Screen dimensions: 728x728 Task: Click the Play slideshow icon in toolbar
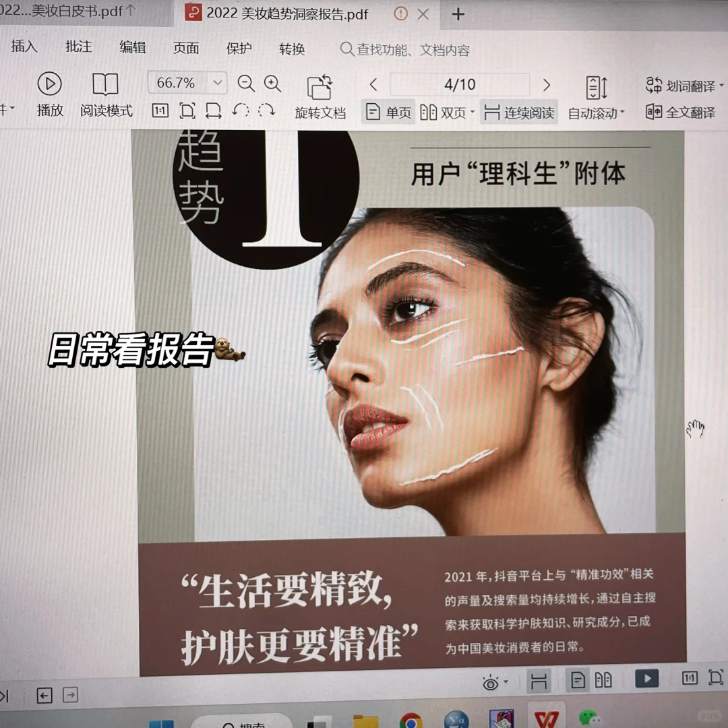tap(49, 84)
